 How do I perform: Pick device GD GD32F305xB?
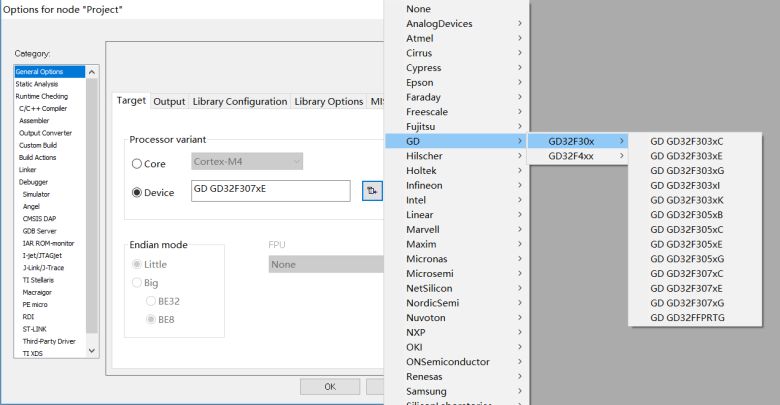point(695,215)
